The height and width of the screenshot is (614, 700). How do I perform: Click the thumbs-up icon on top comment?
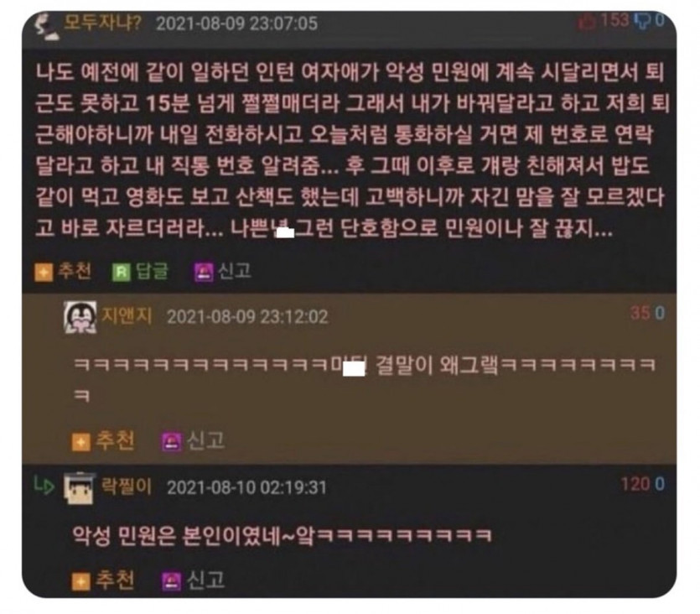point(586,21)
